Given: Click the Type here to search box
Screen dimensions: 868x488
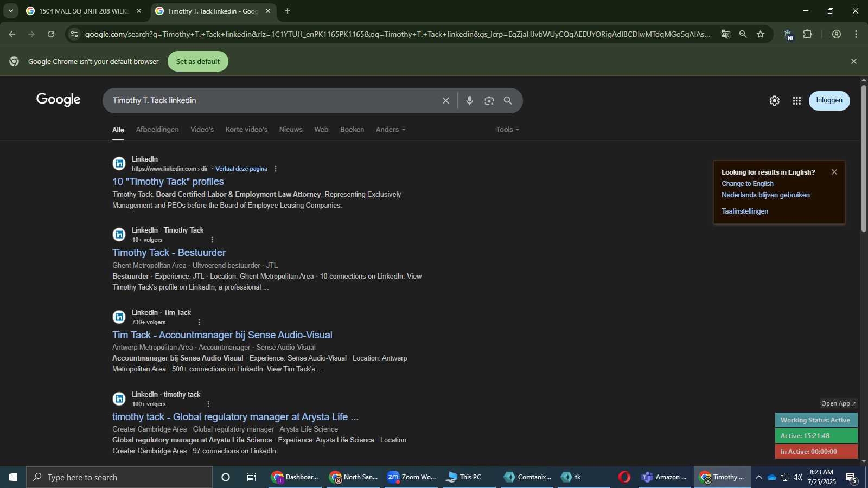Looking at the screenshot, I should (119, 477).
